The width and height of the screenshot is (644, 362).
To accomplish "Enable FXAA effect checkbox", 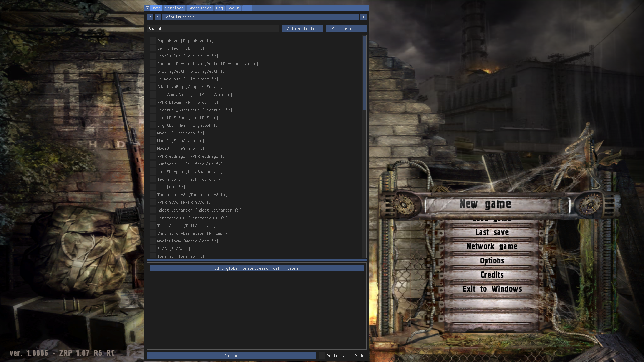I will [x=153, y=249].
